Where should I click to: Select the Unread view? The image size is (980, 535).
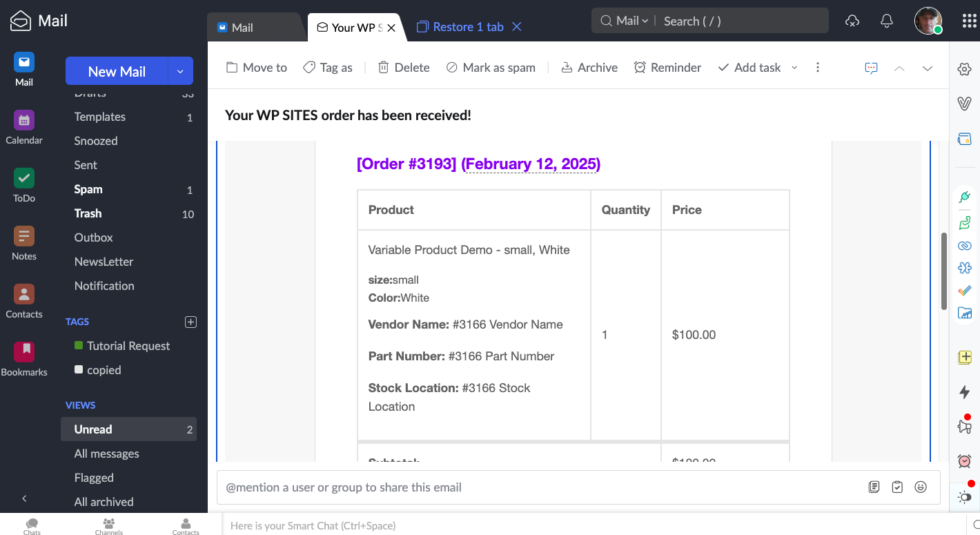(x=93, y=429)
